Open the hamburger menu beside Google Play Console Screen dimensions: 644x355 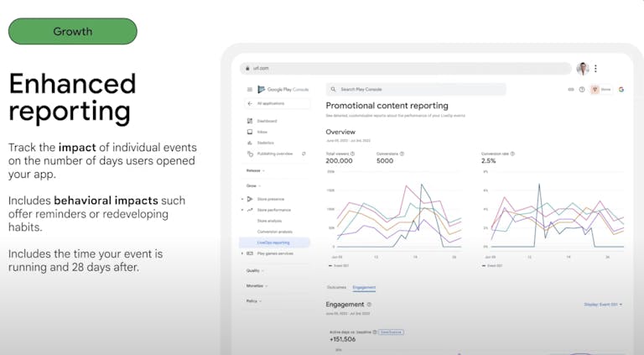pyautogui.click(x=249, y=89)
